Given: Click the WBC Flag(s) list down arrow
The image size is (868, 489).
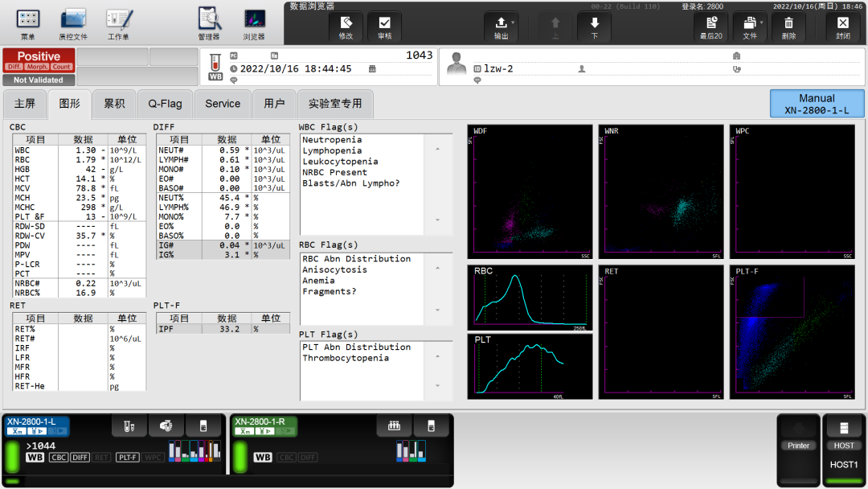Looking at the screenshot, I should click(x=438, y=220).
